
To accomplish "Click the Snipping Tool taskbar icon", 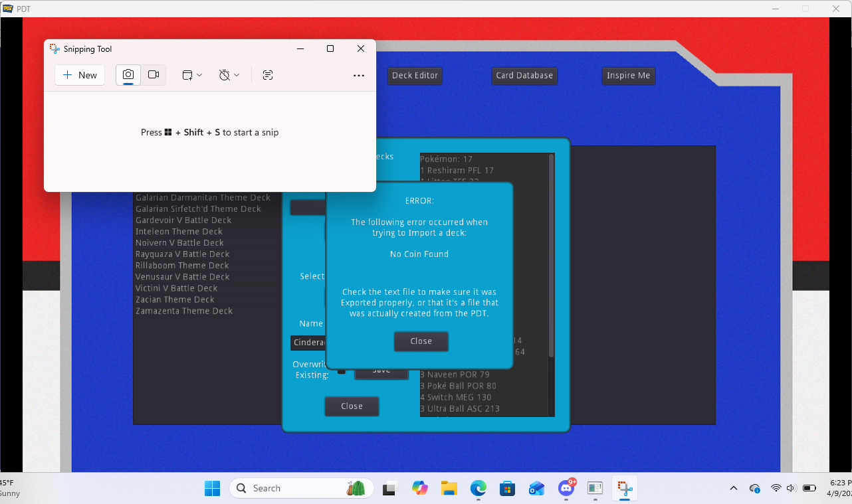I will [624, 488].
